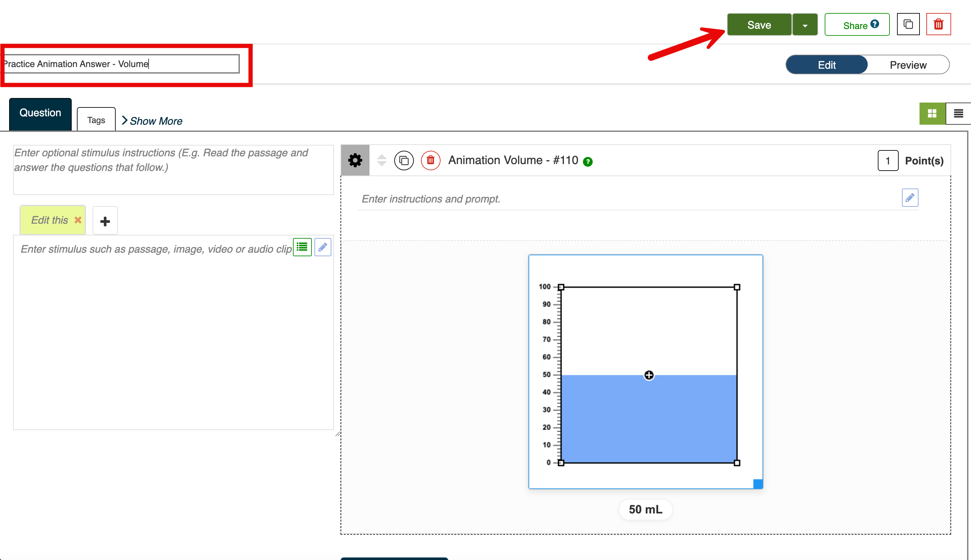Click the green Save button
The image size is (971, 560).
759,25
